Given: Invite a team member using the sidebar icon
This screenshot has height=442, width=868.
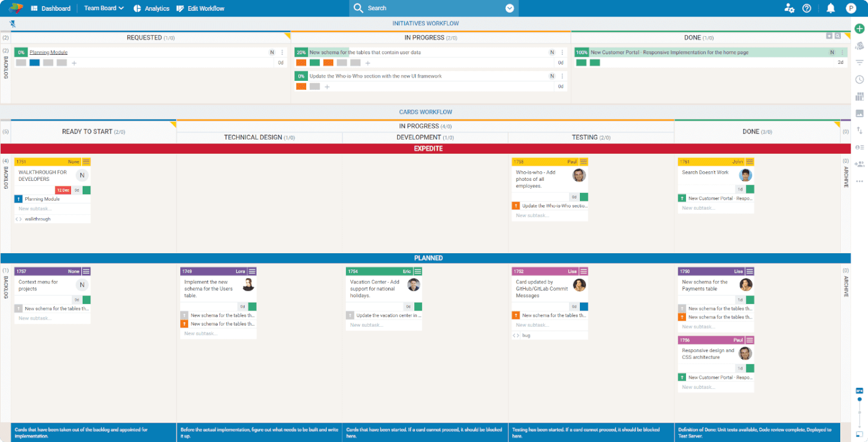Looking at the screenshot, I should tap(859, 163).
